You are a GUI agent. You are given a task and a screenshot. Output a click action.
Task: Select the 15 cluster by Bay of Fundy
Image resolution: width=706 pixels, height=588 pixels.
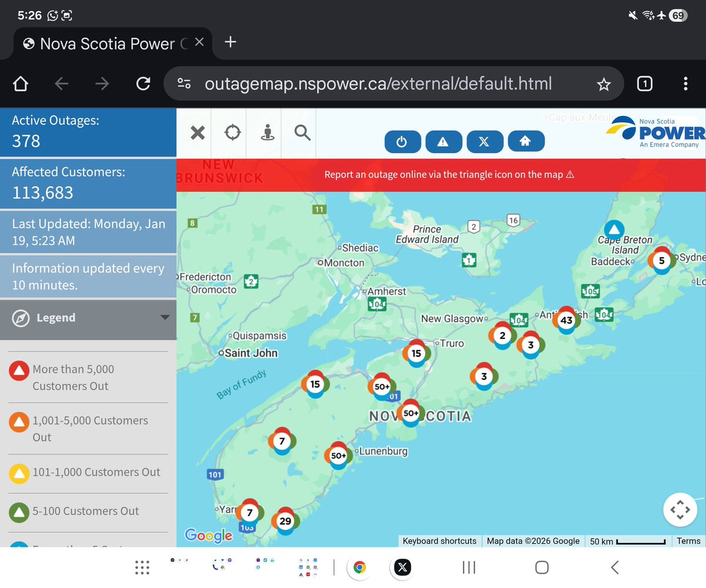tap(315, 384)
